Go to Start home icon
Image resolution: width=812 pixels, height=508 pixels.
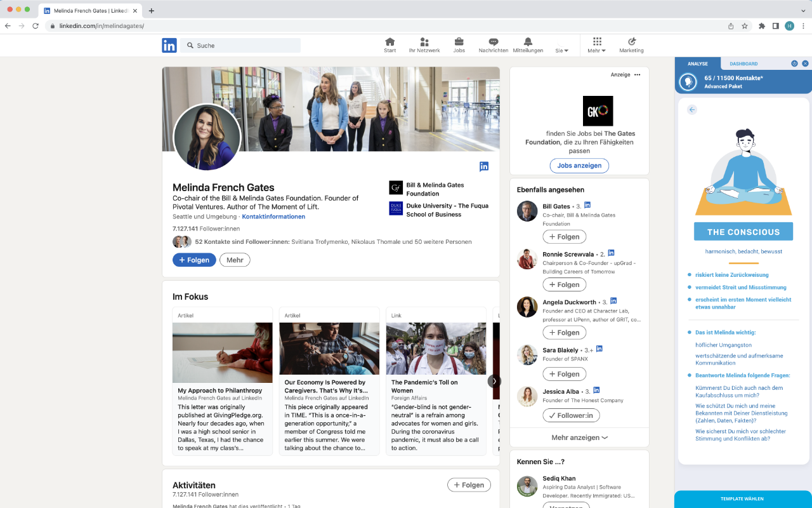(390, 42)
